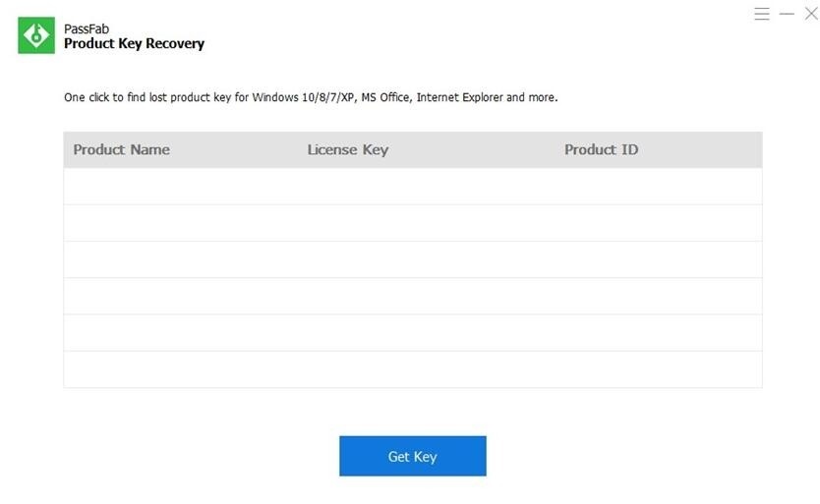Open the hamburger menu icon
Screen dimensions: 820x504
[762, 14]
